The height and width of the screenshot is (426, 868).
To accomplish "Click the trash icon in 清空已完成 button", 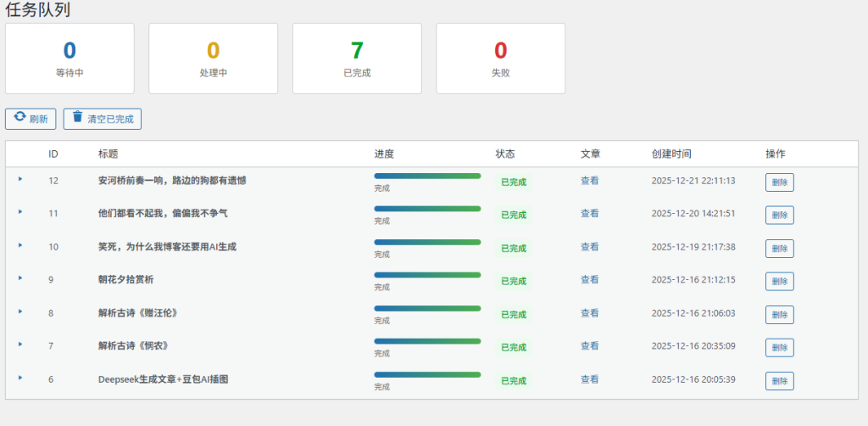I will 77,118.
